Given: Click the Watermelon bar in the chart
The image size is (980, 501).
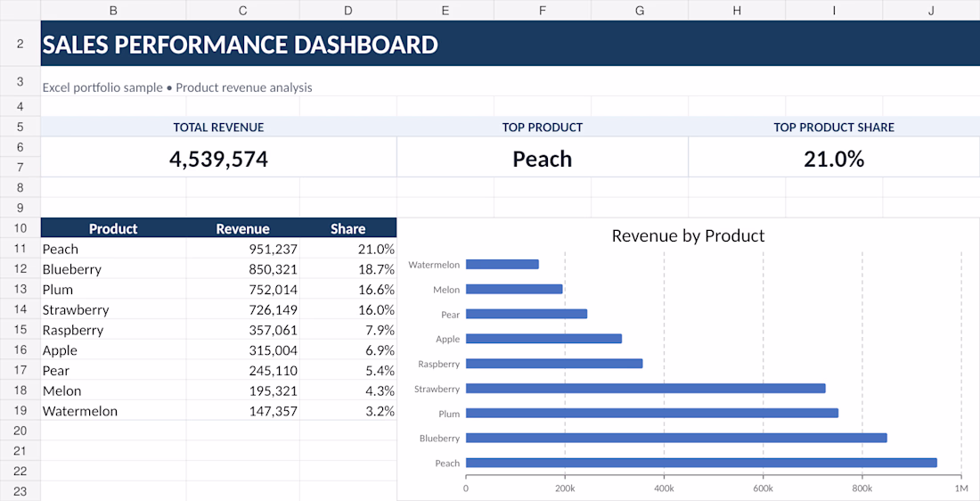Looking at the screenshot, I should click(502, 265).
